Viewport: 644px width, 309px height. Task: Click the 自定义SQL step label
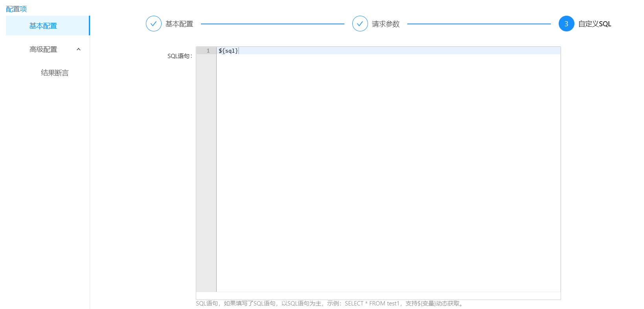[x=594, y=24]
